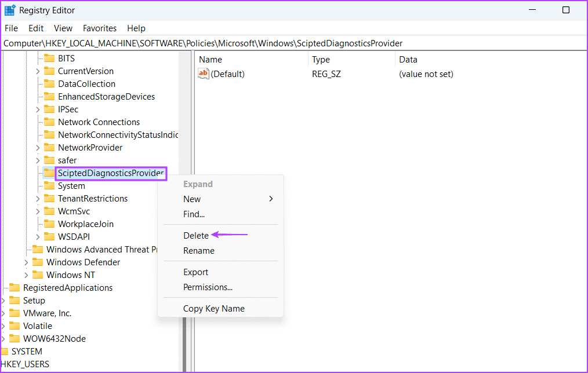588x373 pixels.
Task: Click the Type column header
Action: tap(321, 60)
